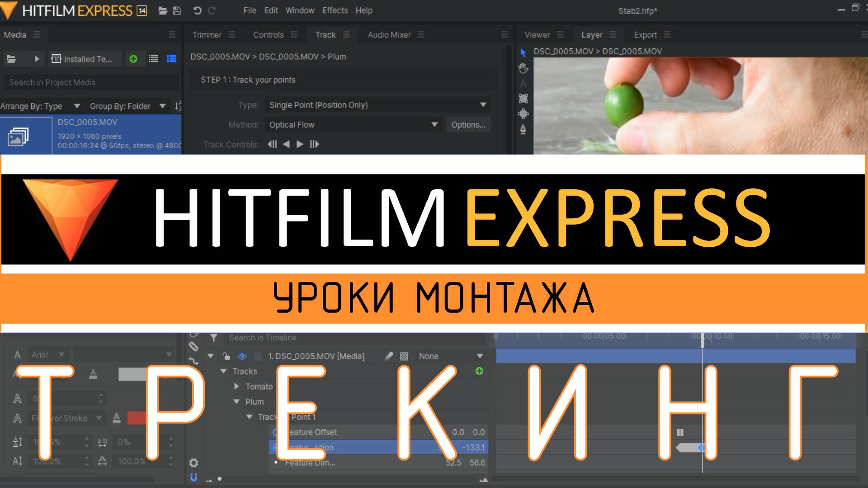Select the DSC_0005.MOV clip in the Media panel
868x488 pixels.
click(x=90, y=133)
